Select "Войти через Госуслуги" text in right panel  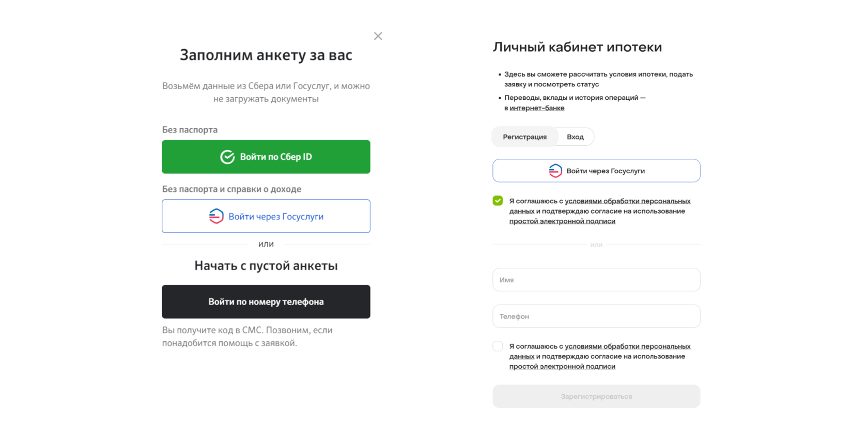[606, 171]
